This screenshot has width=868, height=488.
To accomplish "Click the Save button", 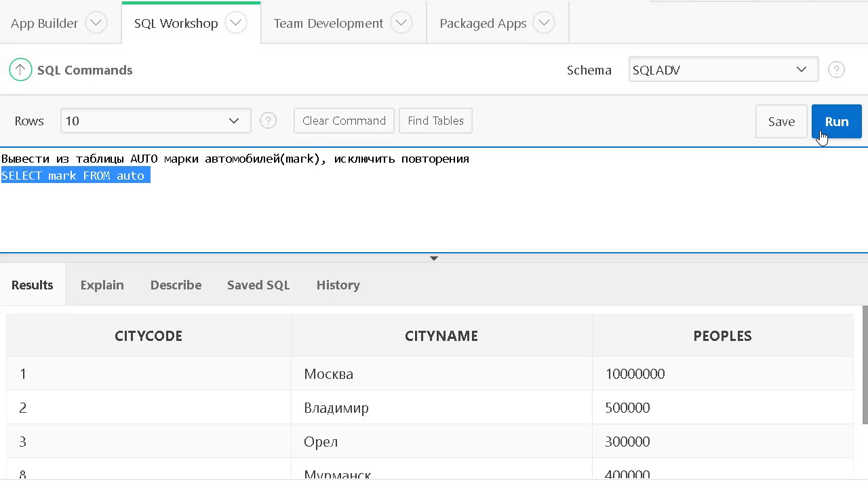I will (781, 121).
